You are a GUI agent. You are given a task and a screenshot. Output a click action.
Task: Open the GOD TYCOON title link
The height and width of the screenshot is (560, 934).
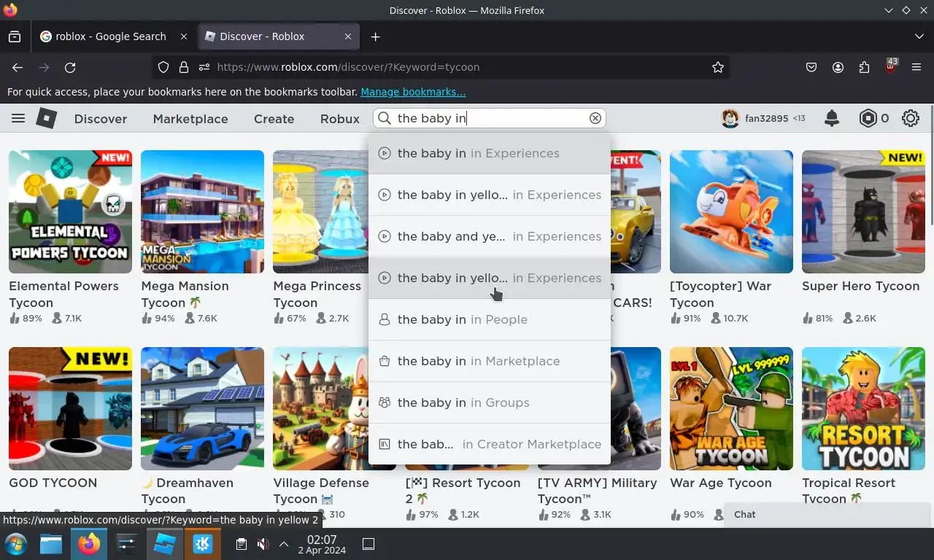click(53, 483)
